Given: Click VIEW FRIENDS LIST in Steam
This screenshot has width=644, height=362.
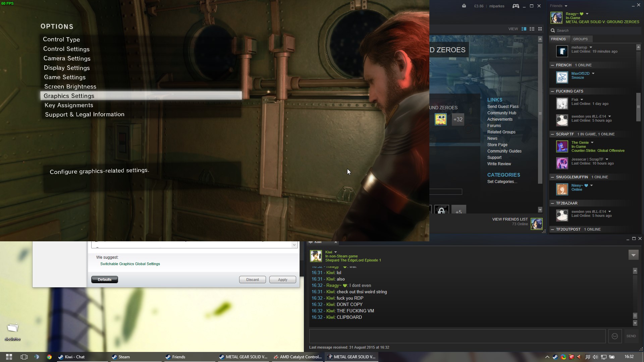Looking at the screenshot, I should [x=510, y=219].
